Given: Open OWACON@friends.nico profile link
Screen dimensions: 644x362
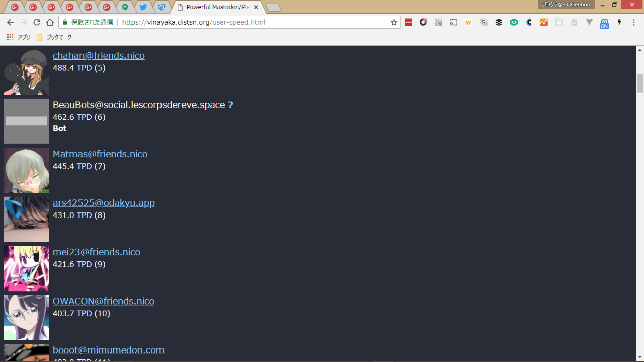Looking at the screenshot, I should [104, 301].
